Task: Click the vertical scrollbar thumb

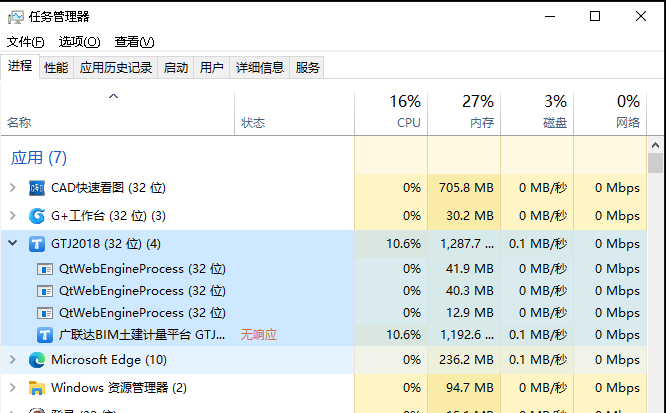Action: click(x=655, y=163)
